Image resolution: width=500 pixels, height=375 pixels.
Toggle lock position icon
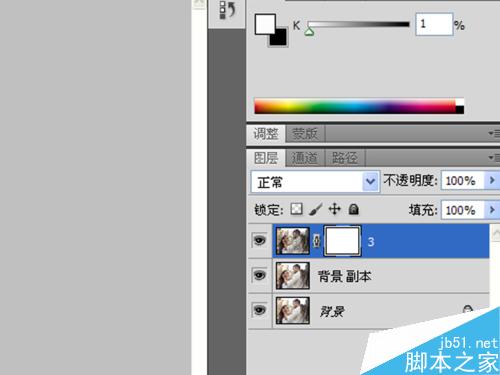pos(334,209)
